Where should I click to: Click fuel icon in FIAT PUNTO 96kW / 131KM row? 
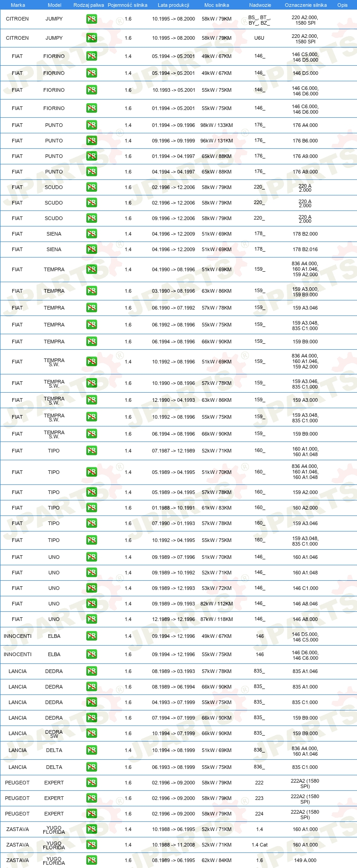click(x=91, y=141)
